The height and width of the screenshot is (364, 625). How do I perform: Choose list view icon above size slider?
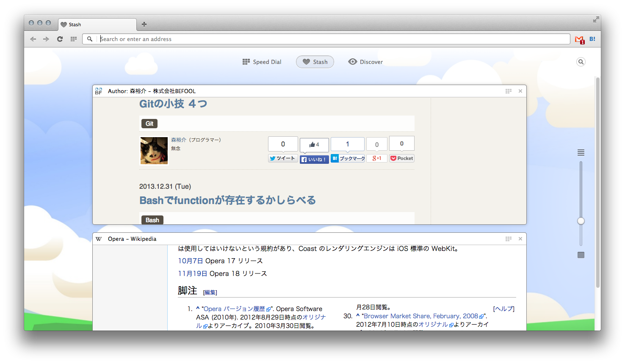tap(581, 152)
